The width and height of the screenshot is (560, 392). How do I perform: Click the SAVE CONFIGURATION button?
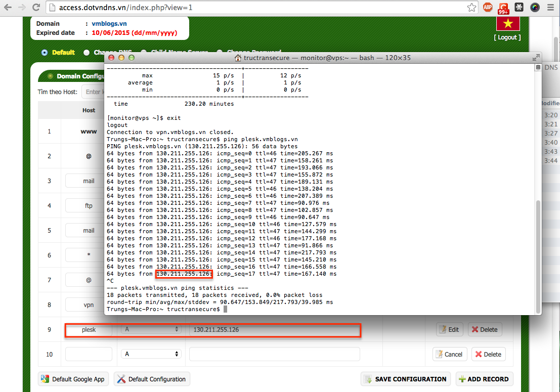point(405,379)
